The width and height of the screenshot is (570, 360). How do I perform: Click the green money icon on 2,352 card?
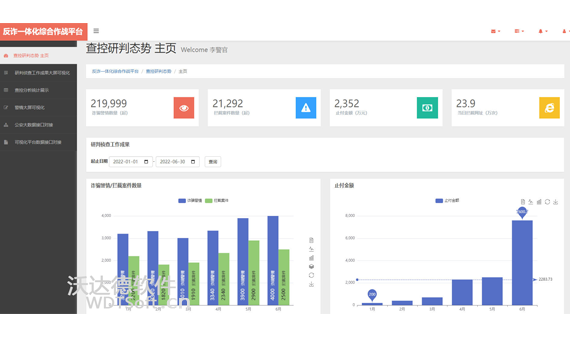[x=427, y=108]
